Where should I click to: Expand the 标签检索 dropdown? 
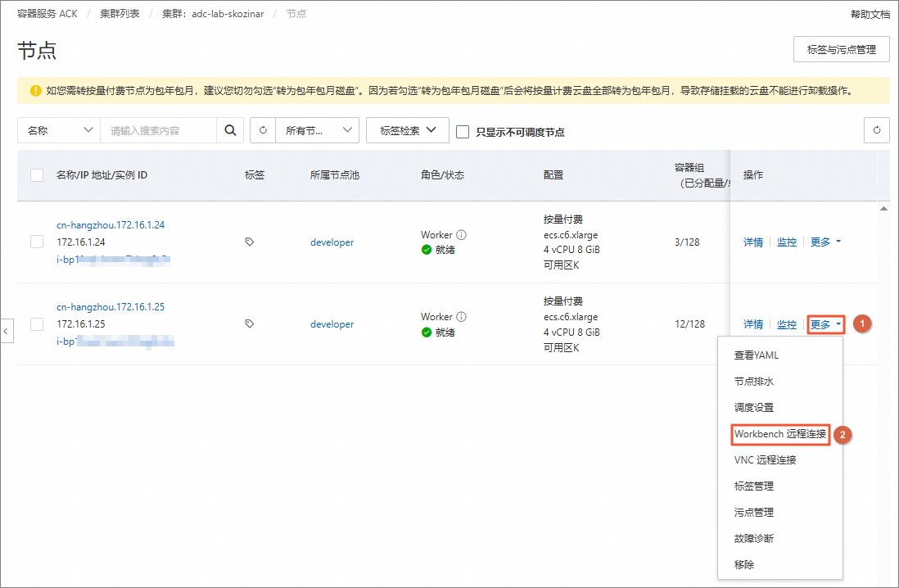(408, 130)
